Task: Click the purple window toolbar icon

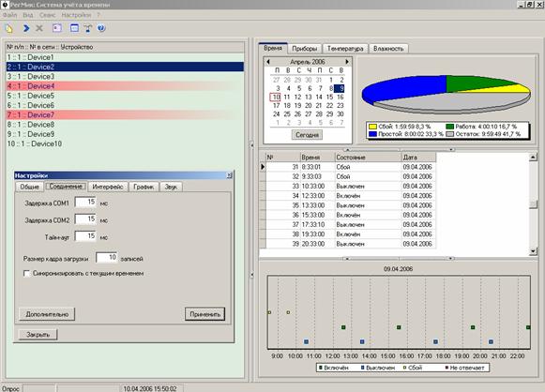Action: tap(57, 28)
